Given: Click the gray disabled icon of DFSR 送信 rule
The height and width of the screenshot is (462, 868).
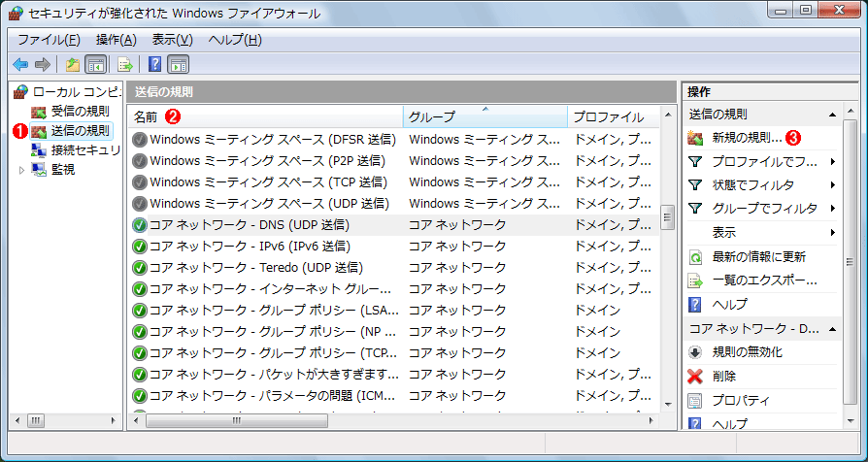Looking at the screenshot, I should tap(140, 140).
